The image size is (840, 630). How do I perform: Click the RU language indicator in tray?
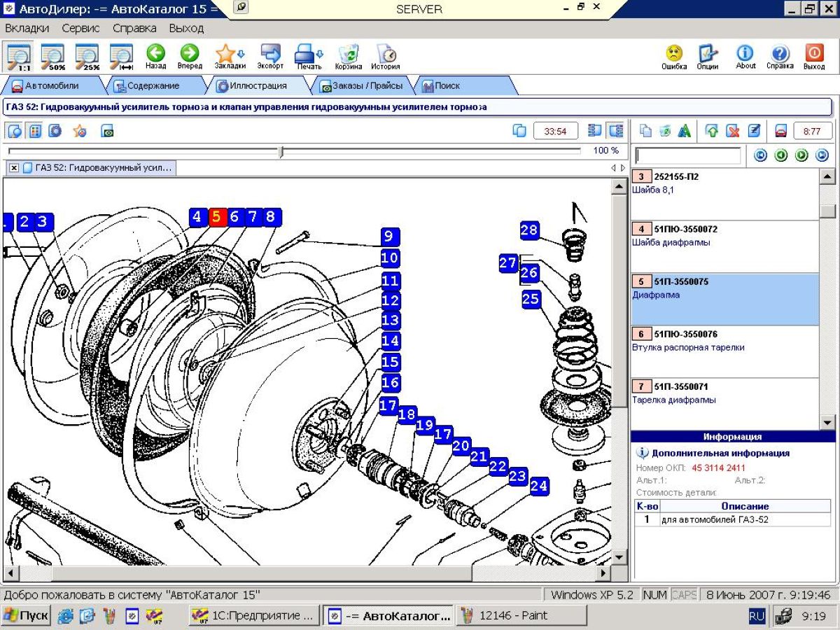coord(757,616)
